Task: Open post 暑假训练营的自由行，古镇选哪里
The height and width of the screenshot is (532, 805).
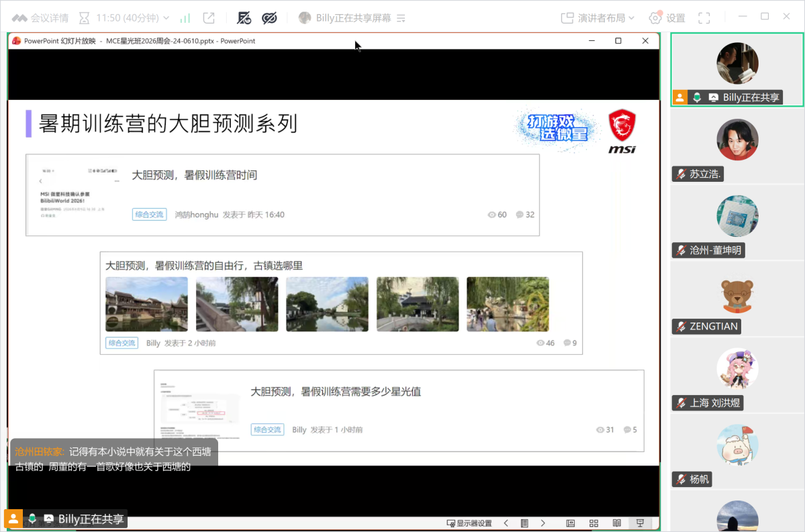Action: [x=204, y=266]
